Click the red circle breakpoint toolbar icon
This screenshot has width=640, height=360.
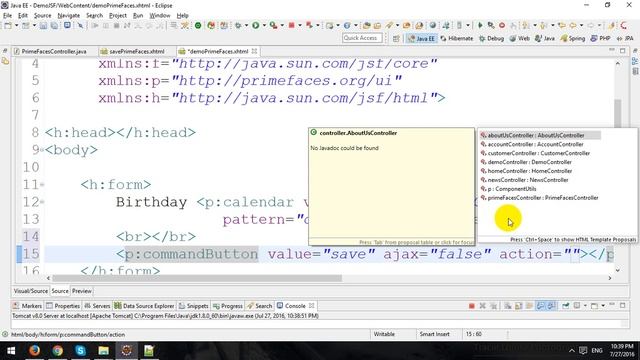[502, 25]
